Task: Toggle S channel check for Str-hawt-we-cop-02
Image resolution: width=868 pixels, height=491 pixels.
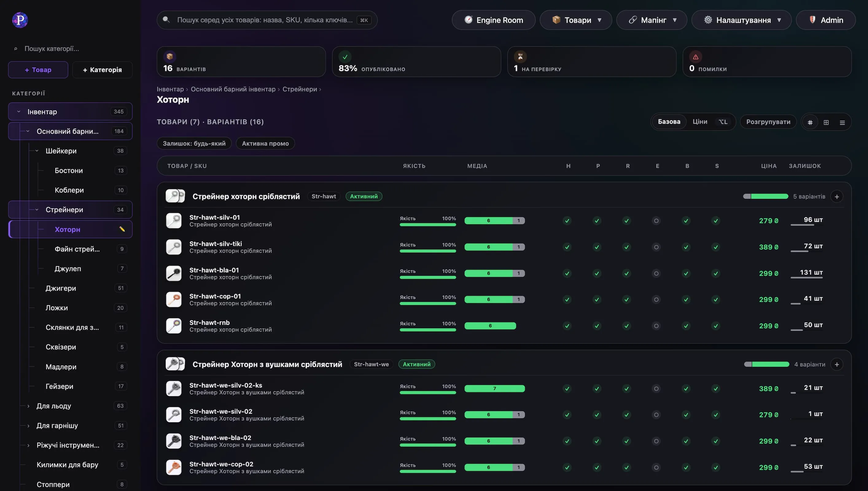Action: click(715, 467)
